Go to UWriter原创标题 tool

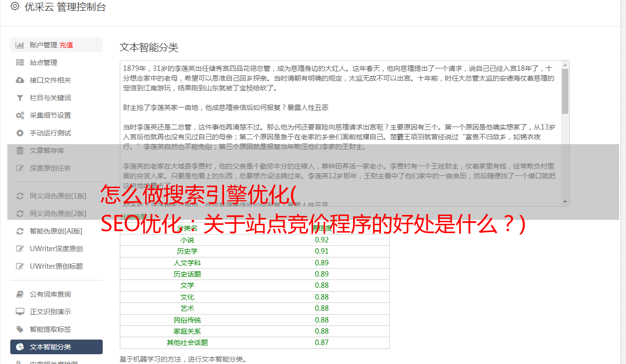tap(57, 266)
